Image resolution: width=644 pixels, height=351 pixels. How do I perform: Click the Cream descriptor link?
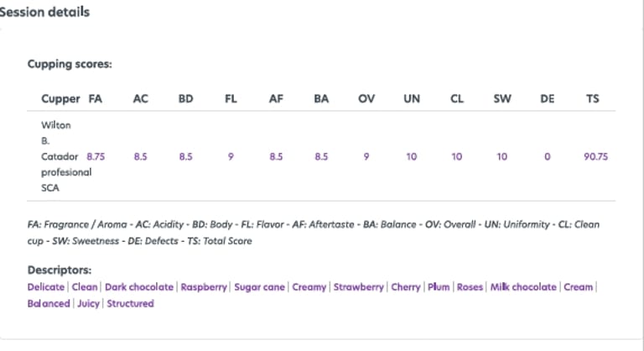click(x=578, y=287)
